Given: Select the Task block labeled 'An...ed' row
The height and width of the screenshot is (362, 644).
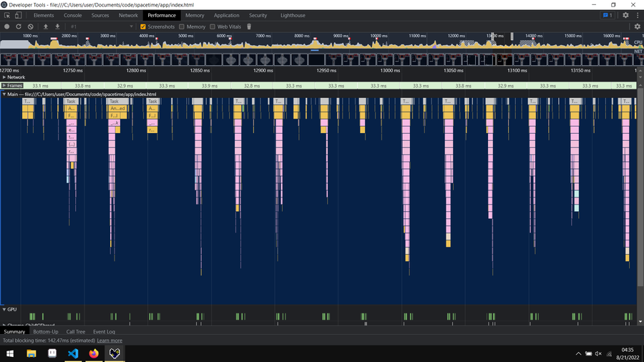Looking at the screenshot, I should 117,108.
